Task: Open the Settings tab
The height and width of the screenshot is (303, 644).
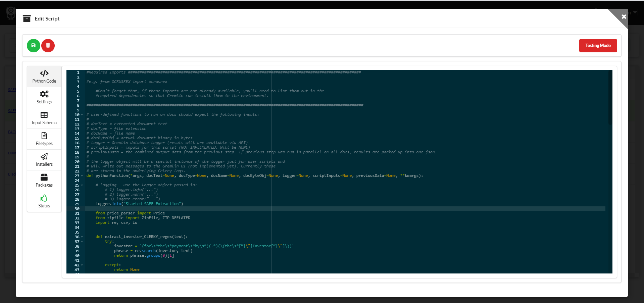Action: tap(44, 97)
